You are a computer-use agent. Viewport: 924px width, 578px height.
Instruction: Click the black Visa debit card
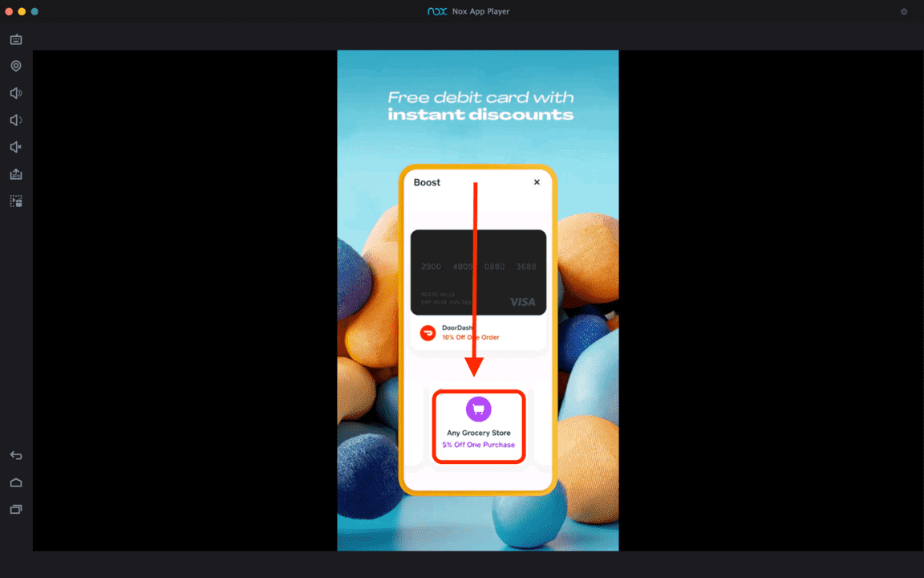click(x=479, y=272)
